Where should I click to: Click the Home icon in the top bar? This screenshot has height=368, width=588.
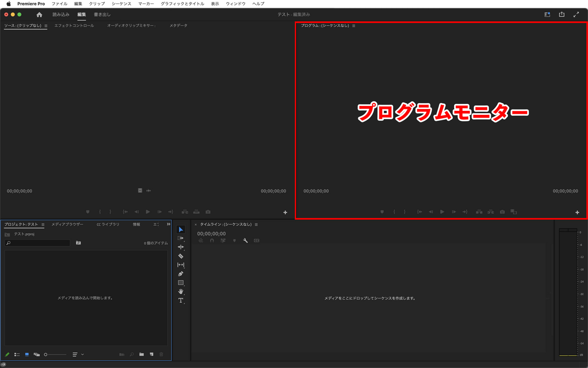pyautogui.click(x=39, y=15)
